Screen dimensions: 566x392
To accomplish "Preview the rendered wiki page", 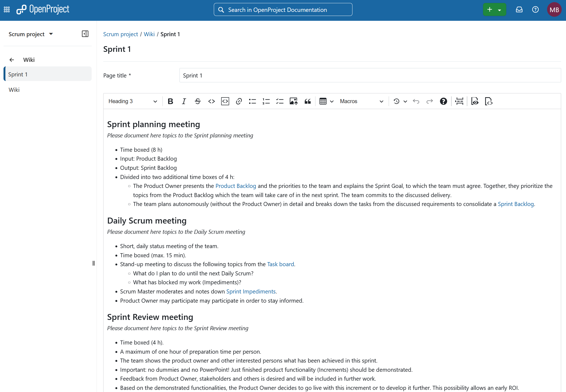I will click(x=475, y=101).
